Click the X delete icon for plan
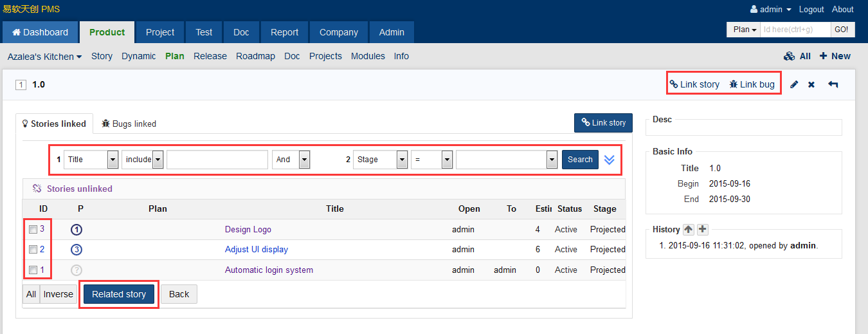The width and height of the screenshot is (868, 334). tap(811, 85)
